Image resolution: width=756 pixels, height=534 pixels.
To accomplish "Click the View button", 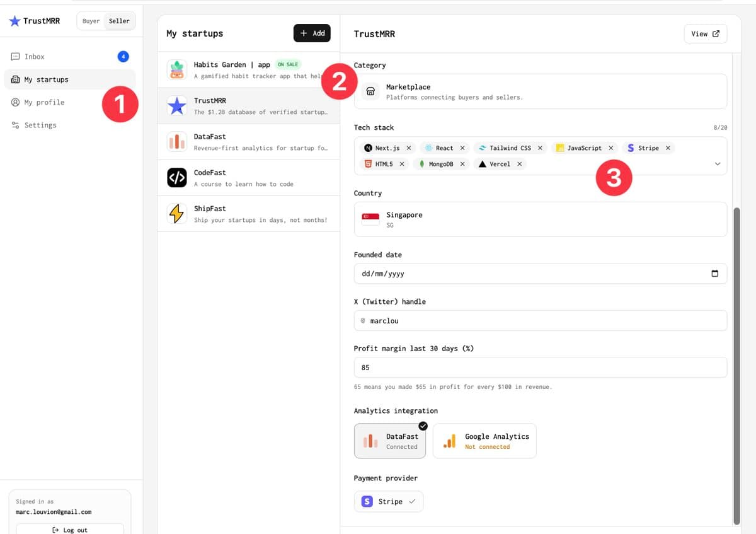I will pyautogui.click(x=706, y=34).
